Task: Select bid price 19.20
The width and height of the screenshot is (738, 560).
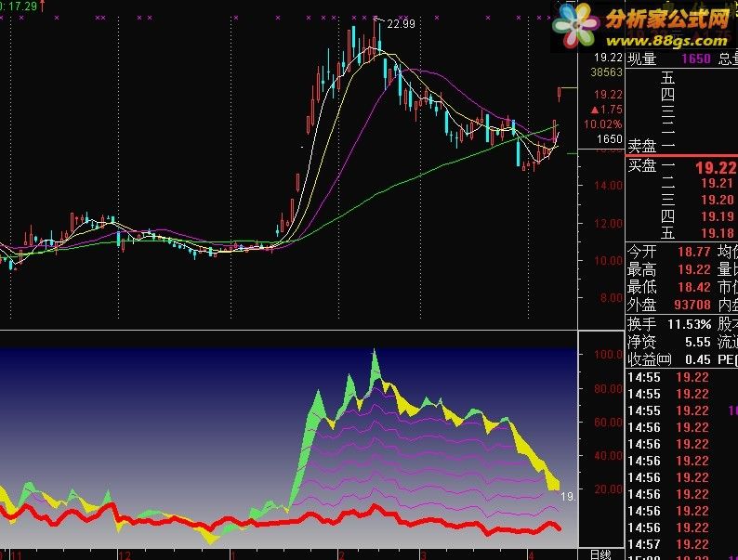Action: point(717,200)
